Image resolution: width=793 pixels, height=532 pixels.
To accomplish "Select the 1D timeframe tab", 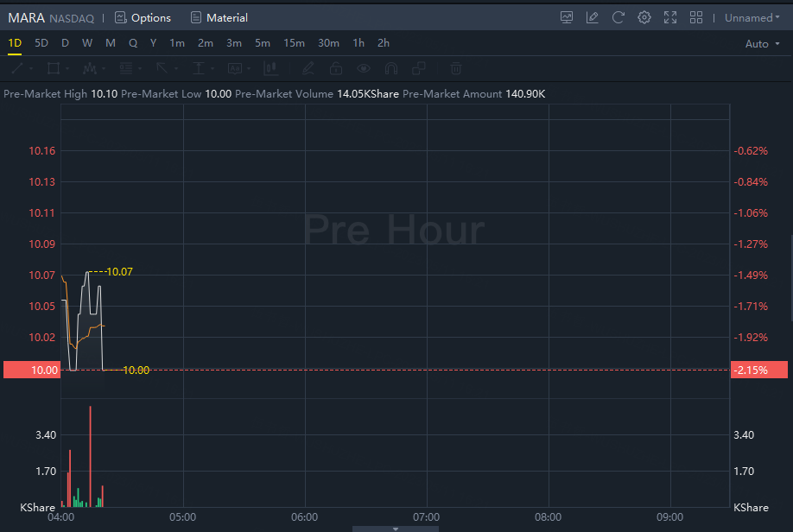I will (15, 43).
